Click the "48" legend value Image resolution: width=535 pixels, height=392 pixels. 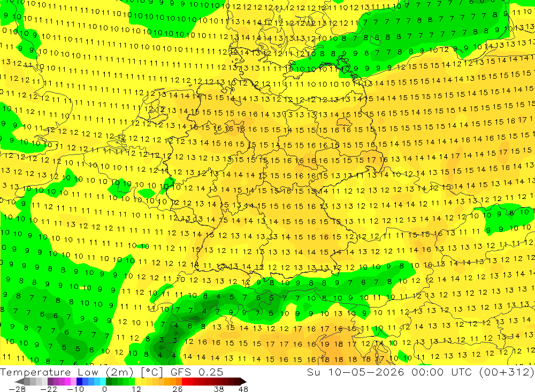[x=243, y=389]
